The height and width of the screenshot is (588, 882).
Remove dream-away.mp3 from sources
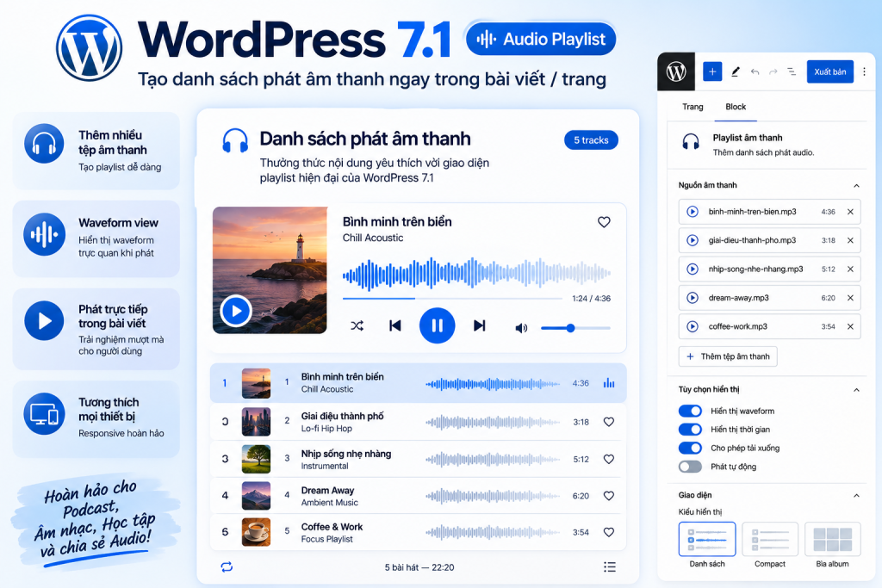tap(850, 298)
